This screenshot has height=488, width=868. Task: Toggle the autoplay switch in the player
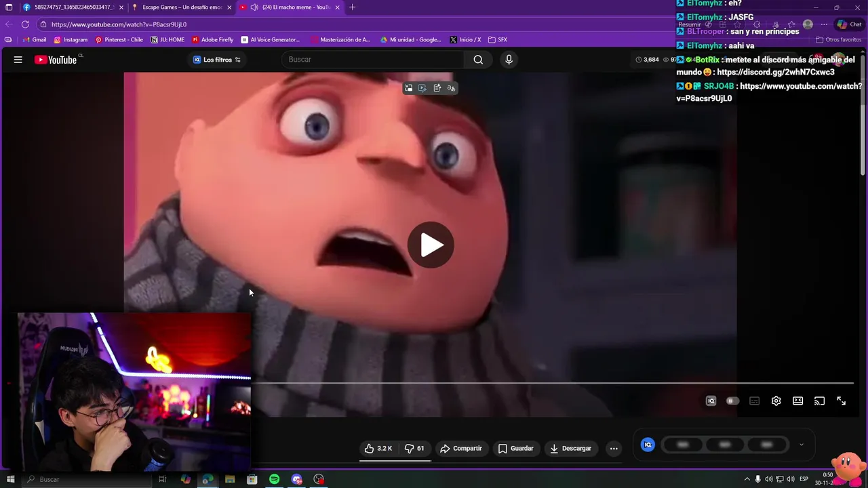tap(732, 401)
